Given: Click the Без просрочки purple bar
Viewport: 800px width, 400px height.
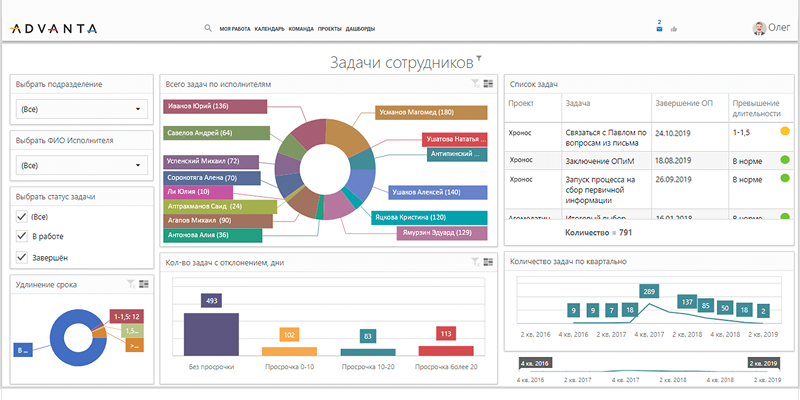Looking at the screenshot, I should (211, 333).
